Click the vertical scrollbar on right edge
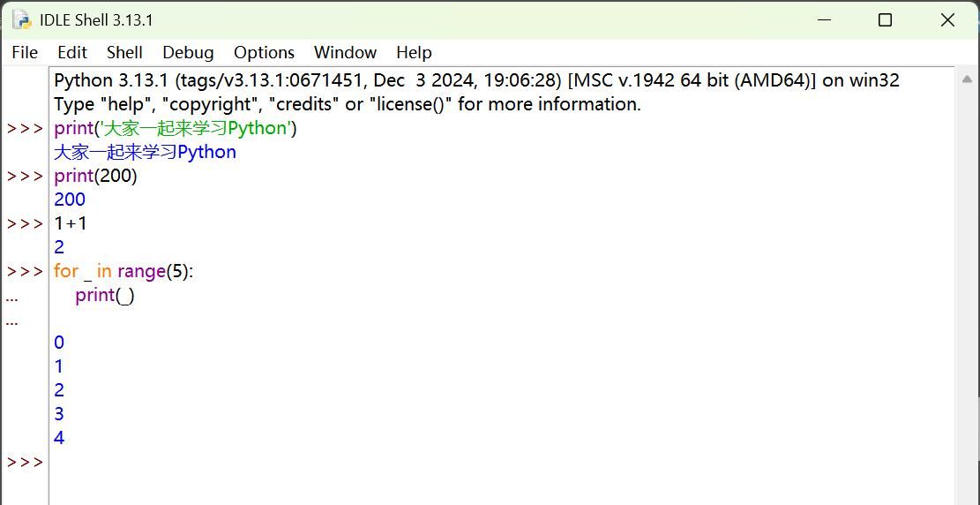 click(966, 283)
